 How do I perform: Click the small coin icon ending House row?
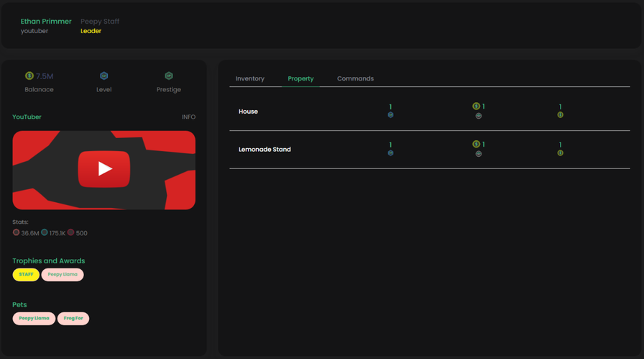point(560,115)
